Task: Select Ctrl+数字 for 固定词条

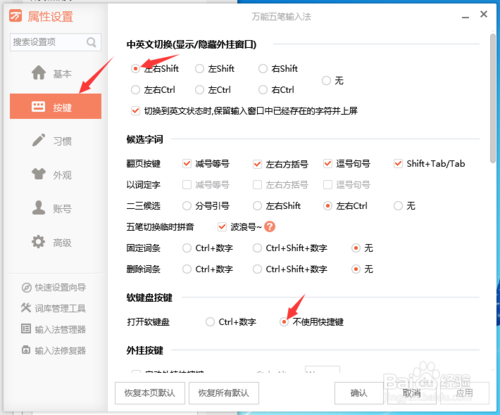Action: point(187,248)
